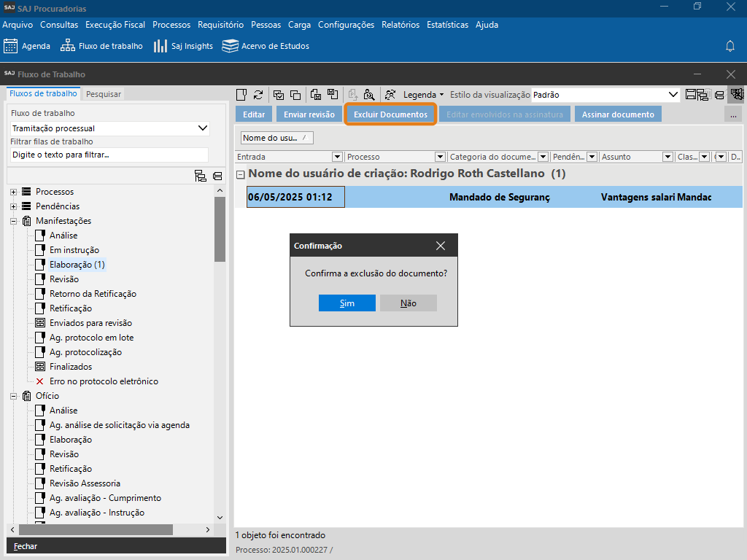Open the Execução Fiscal menu

point(115,24)
